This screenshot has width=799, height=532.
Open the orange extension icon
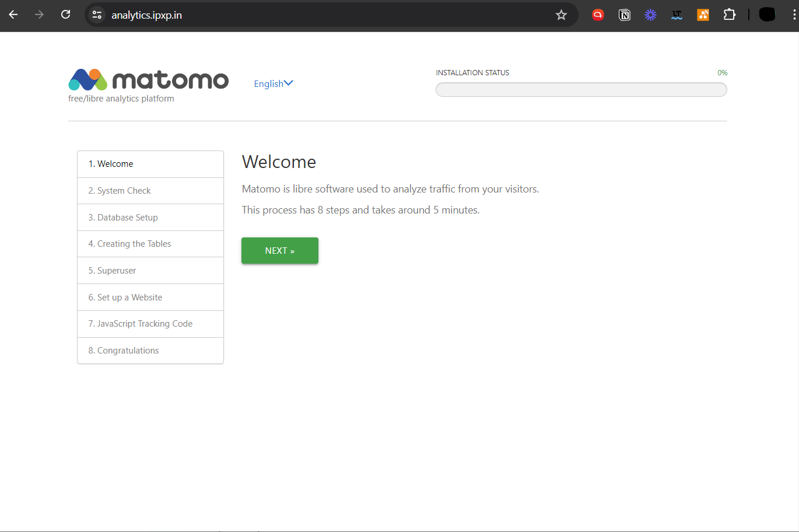[x=703, y=15]
